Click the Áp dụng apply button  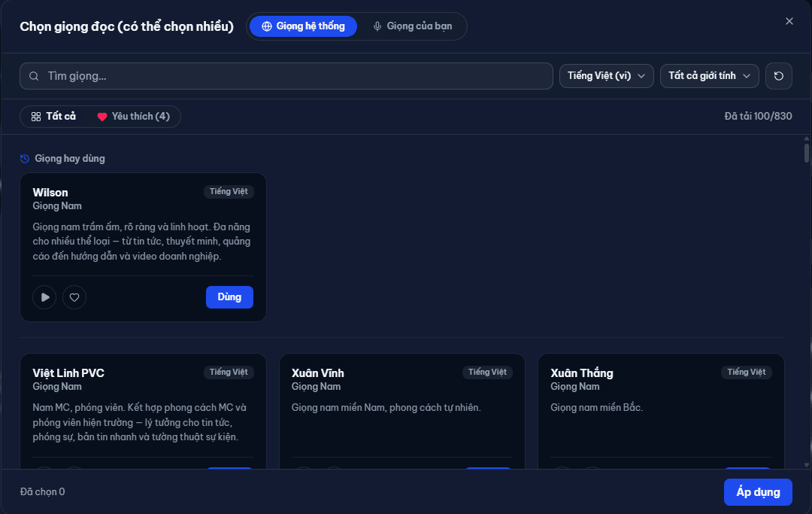click(758, 492)
